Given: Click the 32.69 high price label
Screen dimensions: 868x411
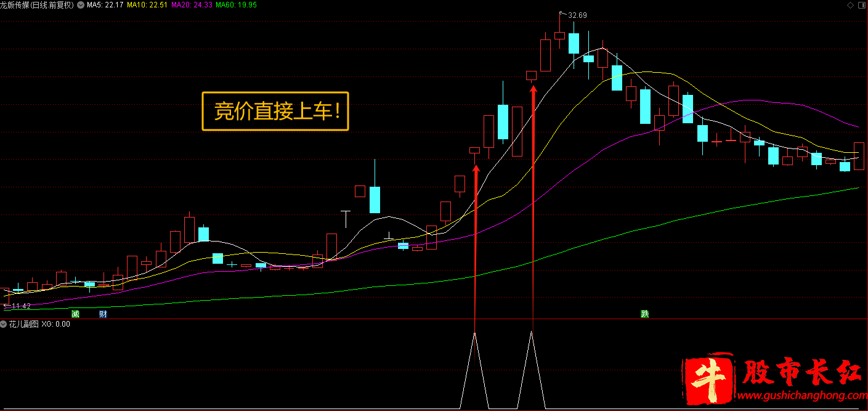Looking at the screenshot, I should [x=577, y=15].
